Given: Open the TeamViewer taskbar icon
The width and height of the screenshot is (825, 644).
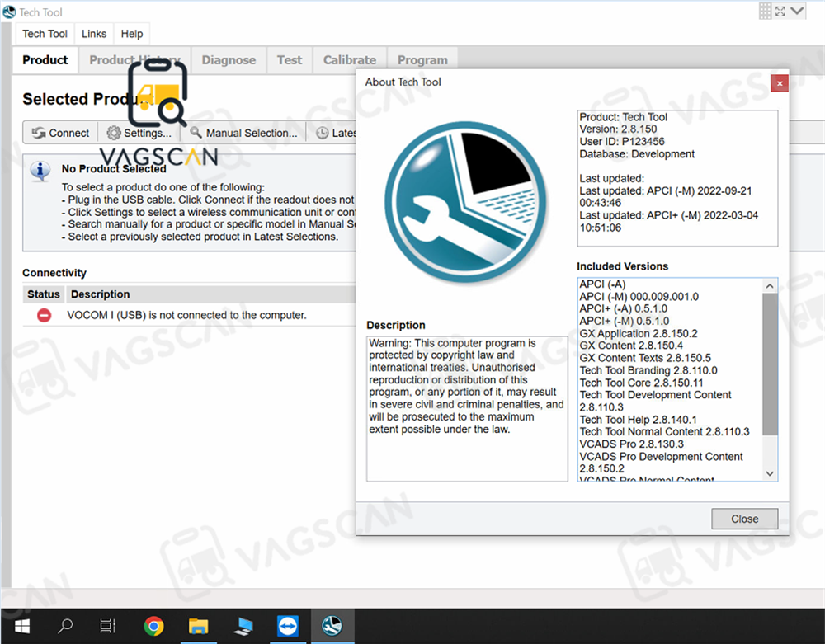Looking at the screenshot, I should tap(288, 626).
